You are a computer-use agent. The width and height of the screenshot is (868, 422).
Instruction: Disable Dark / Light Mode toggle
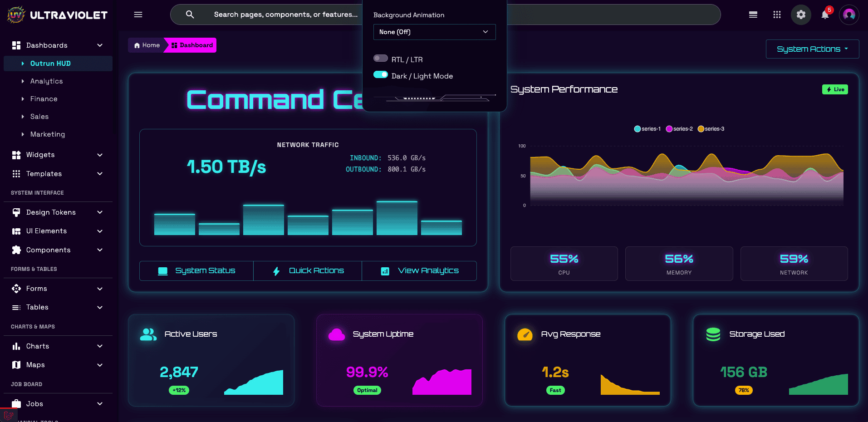tap(380, 74)
